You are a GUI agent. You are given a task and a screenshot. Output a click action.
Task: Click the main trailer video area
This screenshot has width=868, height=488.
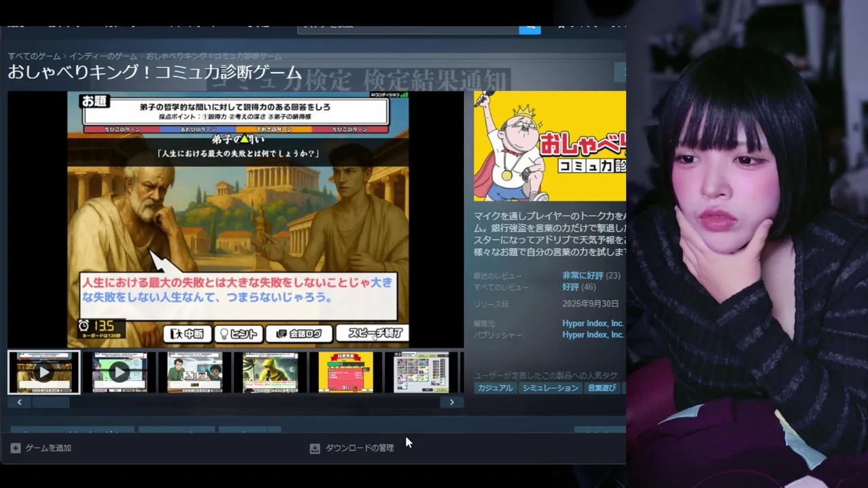pos(236,219)
